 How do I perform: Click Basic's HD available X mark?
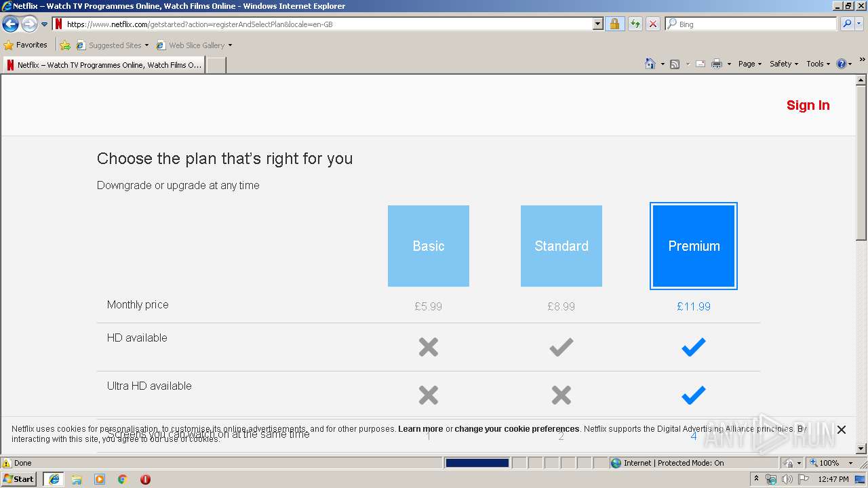click(x=429, y=347)
